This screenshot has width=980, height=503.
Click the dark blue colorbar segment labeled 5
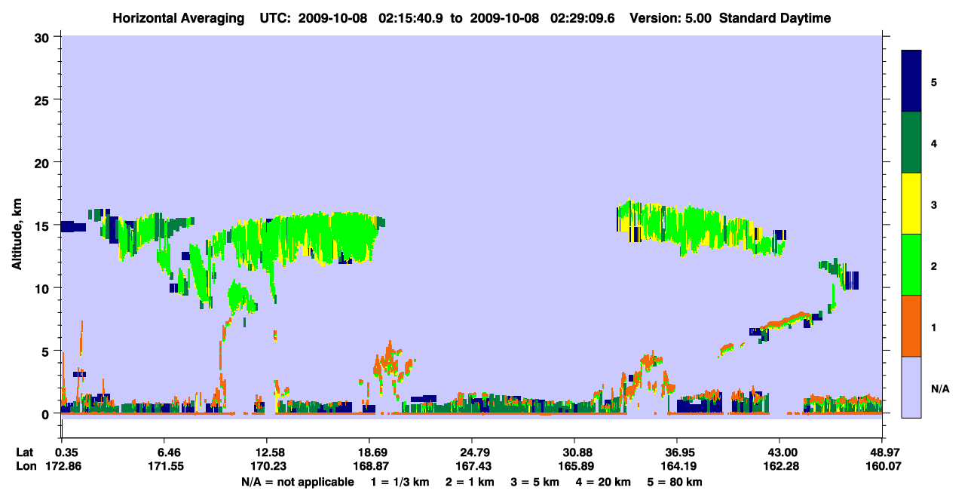click(x=912, y=81)
